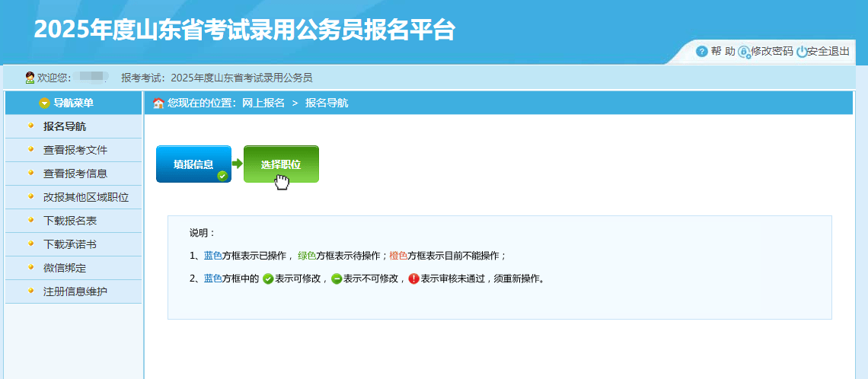This screenshot has height=379, width=868.
Task: Click the green minus icon in the legend
Action: click(x=337, y=279)
